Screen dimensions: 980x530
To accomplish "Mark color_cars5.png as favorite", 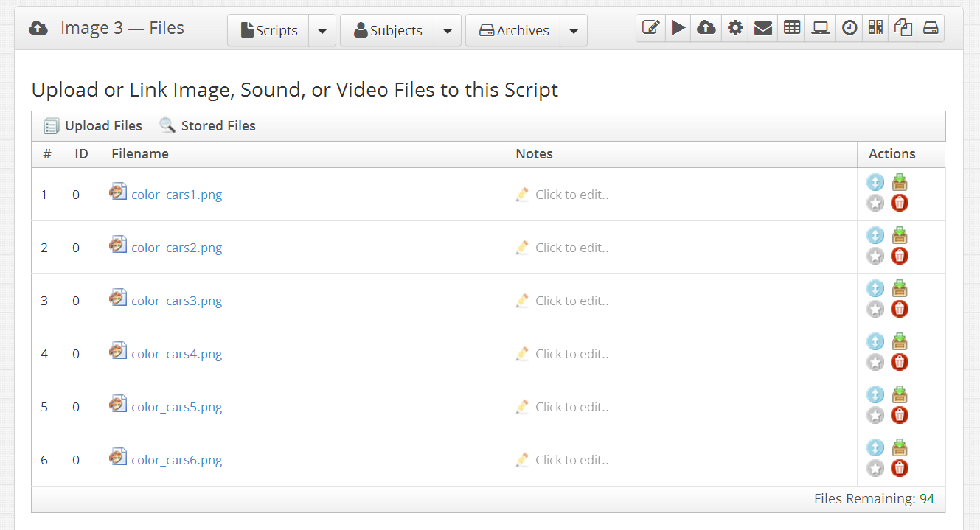I will [875, 415].
